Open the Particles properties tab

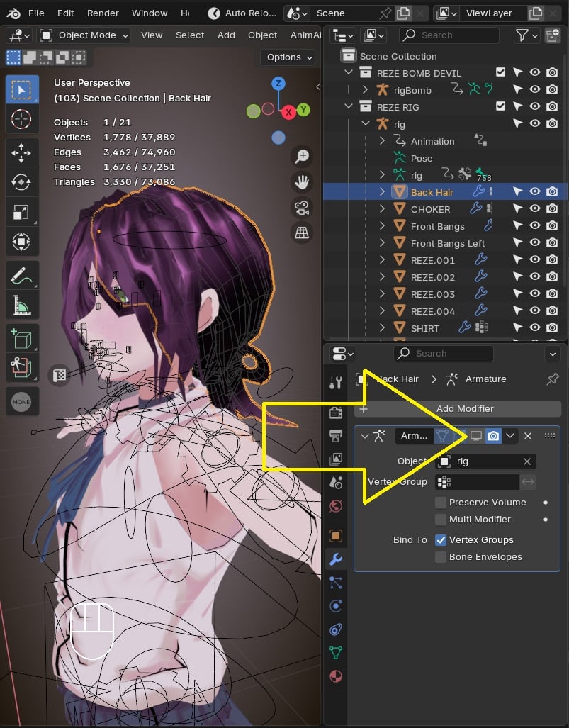[x=336, y=582]
